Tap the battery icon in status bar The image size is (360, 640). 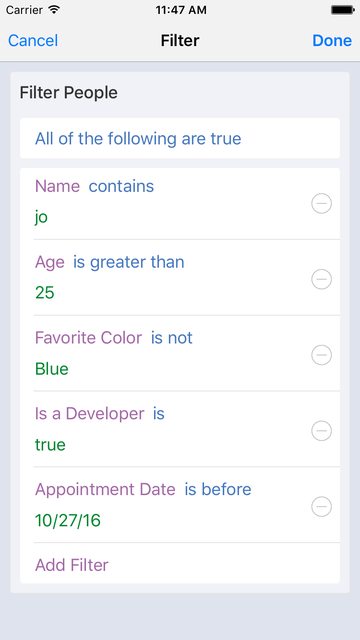(x=342, y=10)
